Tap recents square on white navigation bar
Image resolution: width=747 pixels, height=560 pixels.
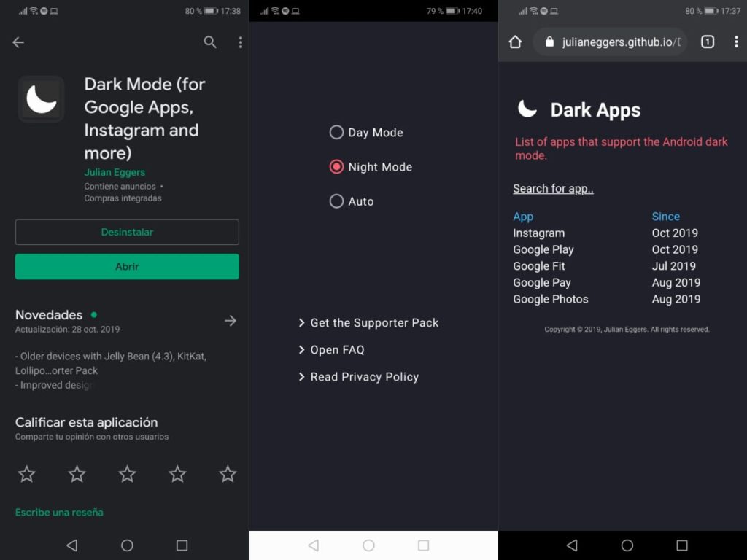[x=424, y=545]
